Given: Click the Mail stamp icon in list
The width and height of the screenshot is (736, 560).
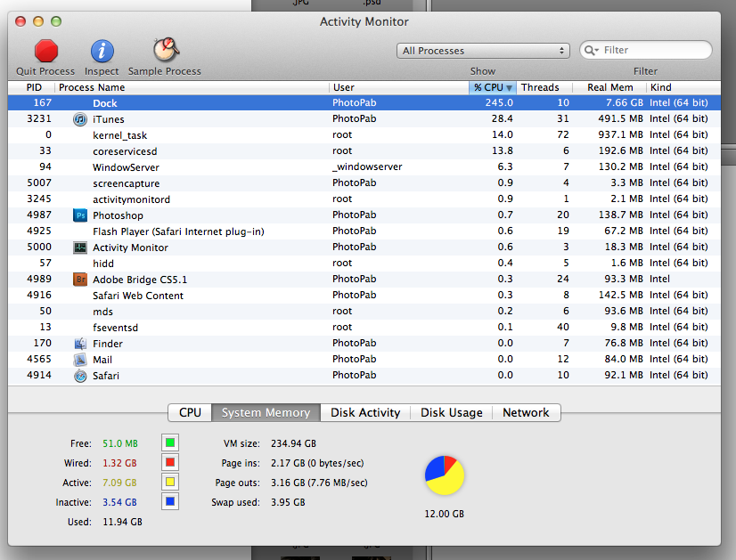Looking at the screenshot, I should click(80, 360).
